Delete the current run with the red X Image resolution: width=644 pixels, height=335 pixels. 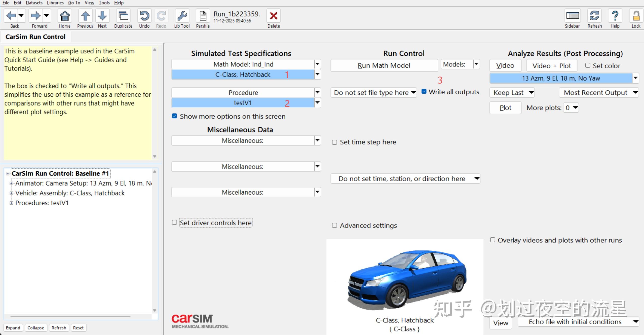[274, 15]
